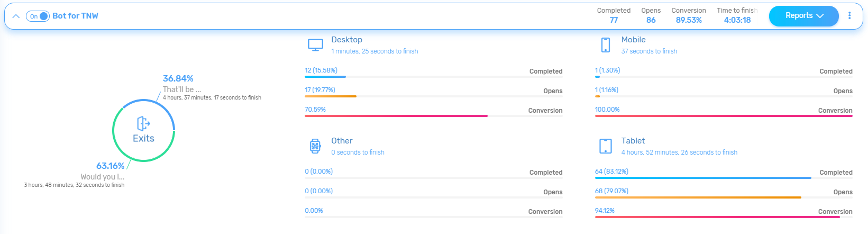Click the Desktop monitor icon
Image resolution: width=868 pixels, height=234 pixels.
315,45
